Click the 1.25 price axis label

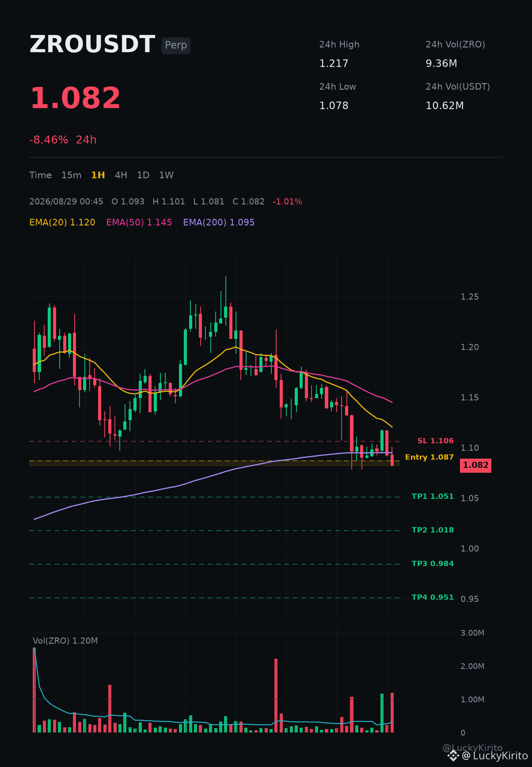click(470, 297)
